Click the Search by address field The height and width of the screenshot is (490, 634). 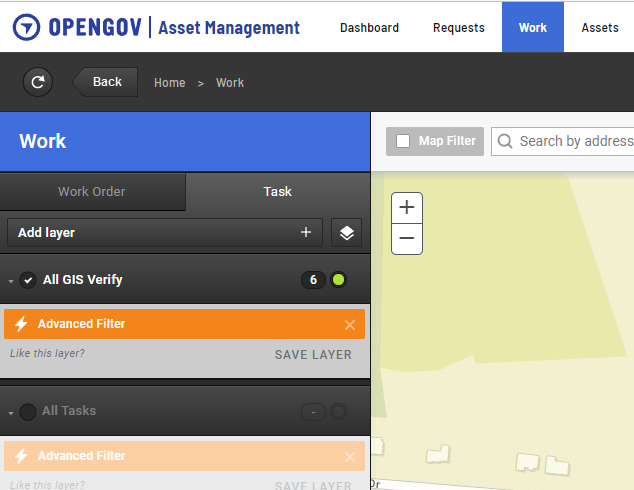(x=562, y=142)
